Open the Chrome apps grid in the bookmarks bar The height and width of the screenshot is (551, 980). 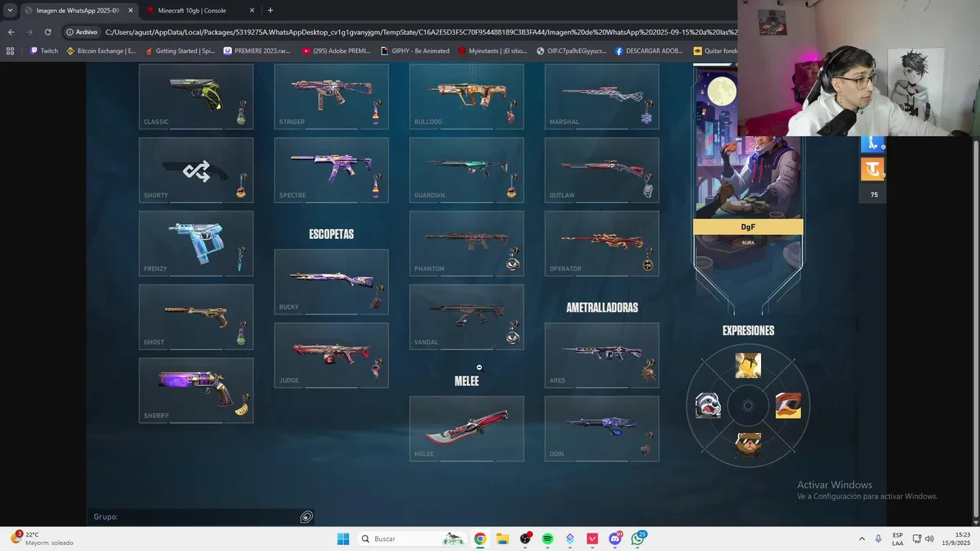coord(10,51)
